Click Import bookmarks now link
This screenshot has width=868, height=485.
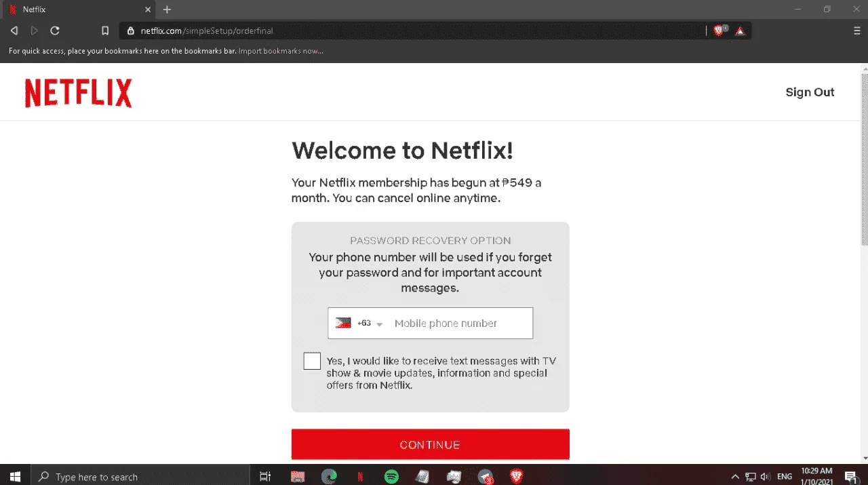(x=281, y=51)
